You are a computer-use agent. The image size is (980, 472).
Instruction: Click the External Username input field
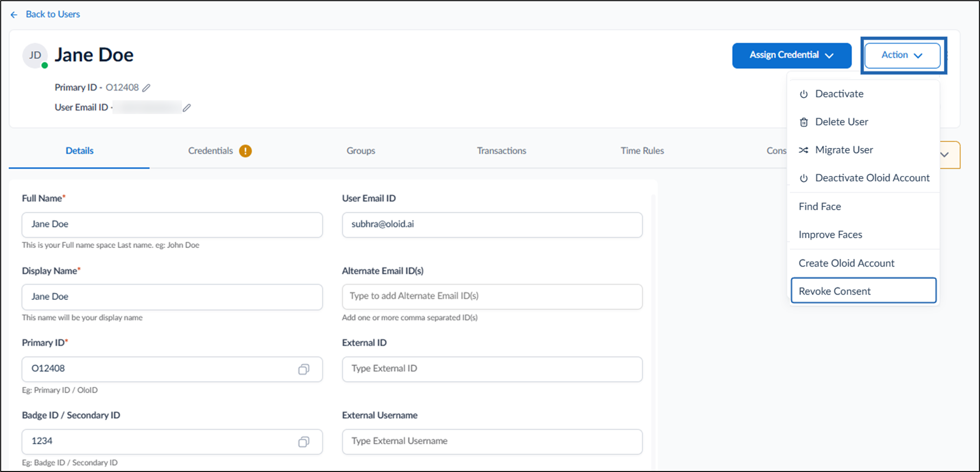[x=492, y=442]
